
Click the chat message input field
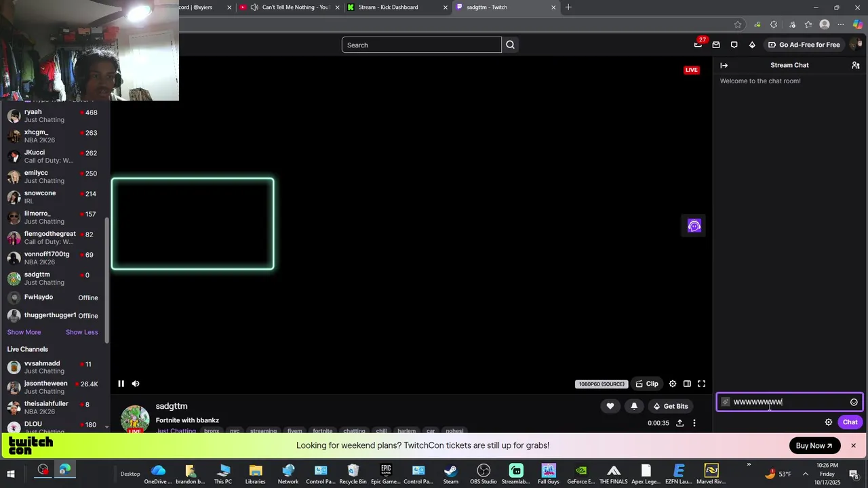(x=789, y=402)
